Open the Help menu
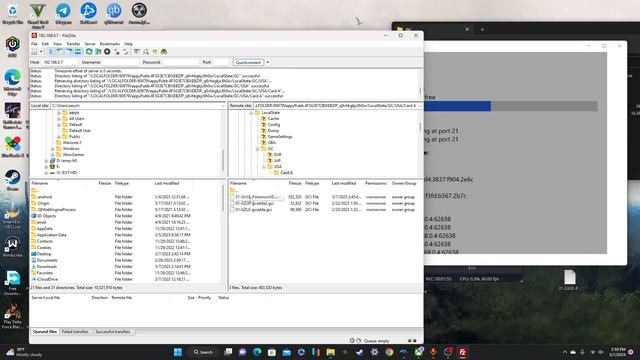 point(128,44)
